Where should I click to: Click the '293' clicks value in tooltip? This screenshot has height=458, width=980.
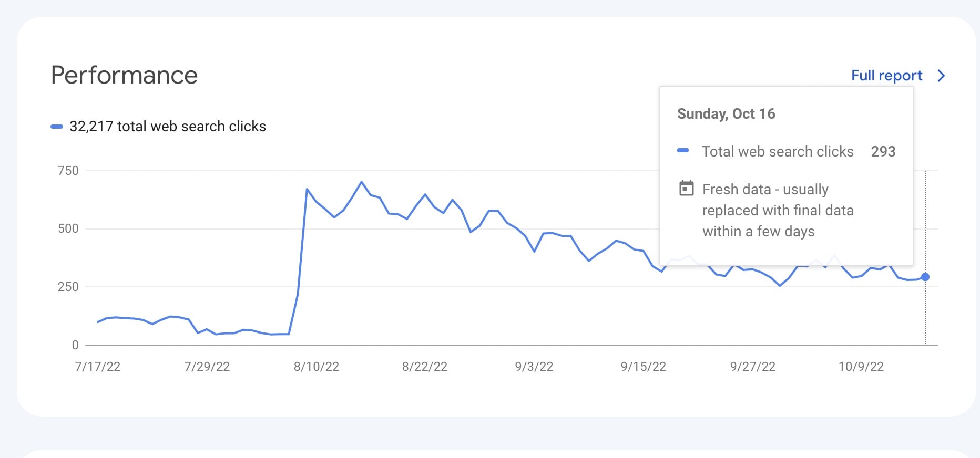(883, 151)
